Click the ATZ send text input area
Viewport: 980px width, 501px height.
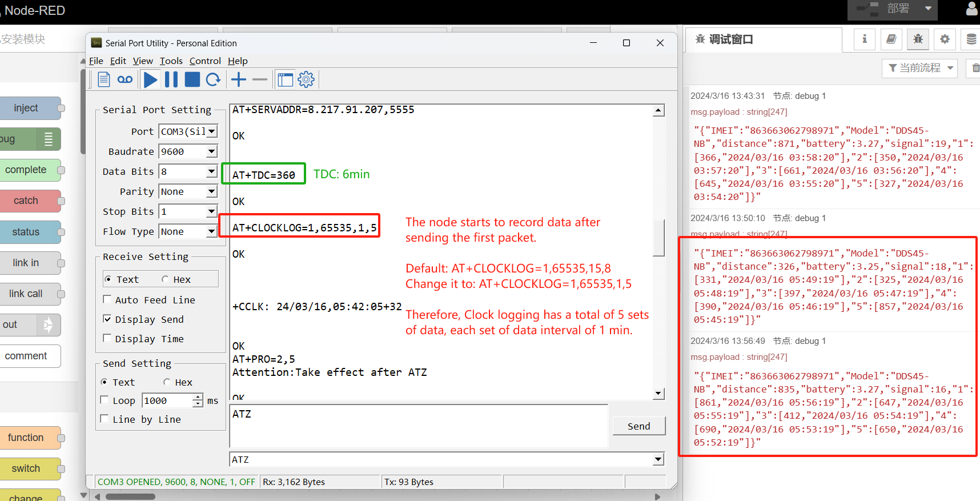(419, 426)
